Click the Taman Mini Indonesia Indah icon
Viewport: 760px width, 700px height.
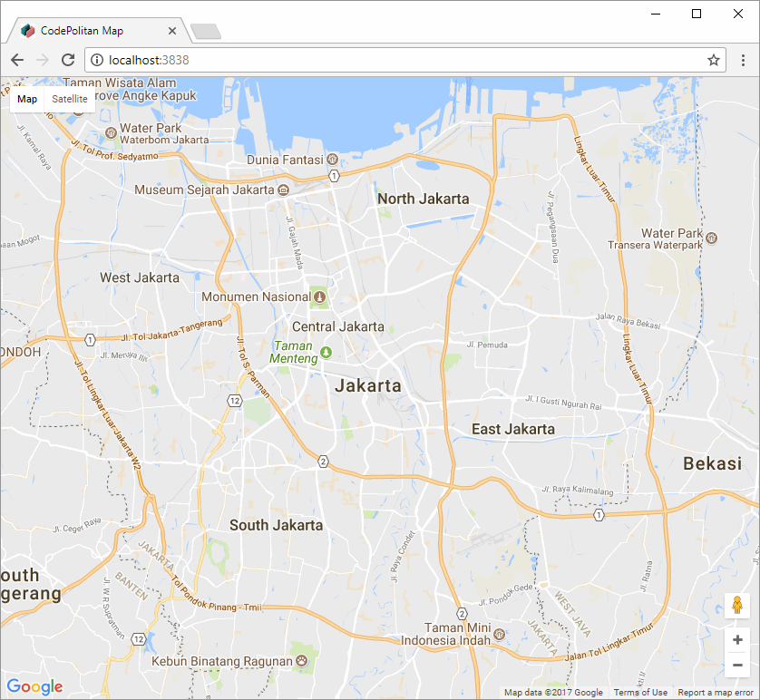(x=499, y=634)
